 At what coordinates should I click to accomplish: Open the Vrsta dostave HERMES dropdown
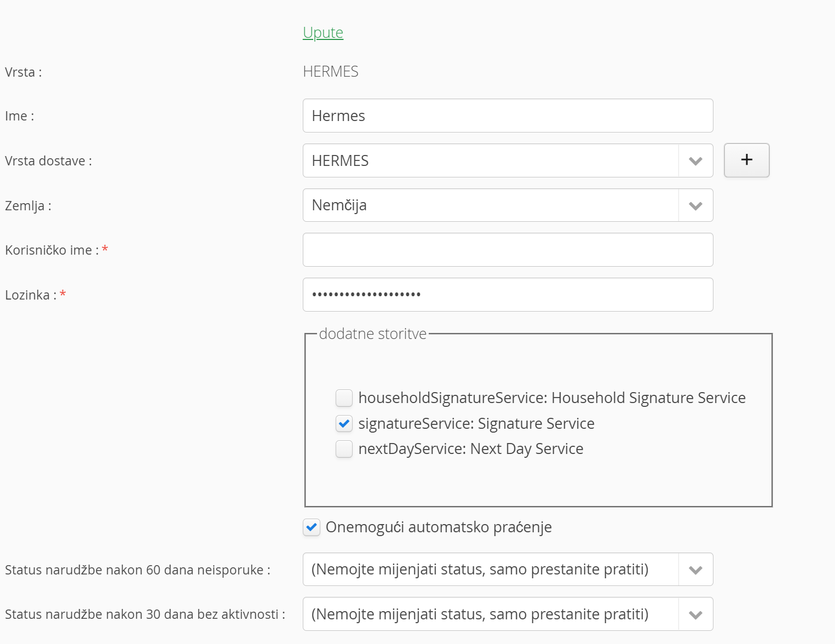tap(508, 160)
